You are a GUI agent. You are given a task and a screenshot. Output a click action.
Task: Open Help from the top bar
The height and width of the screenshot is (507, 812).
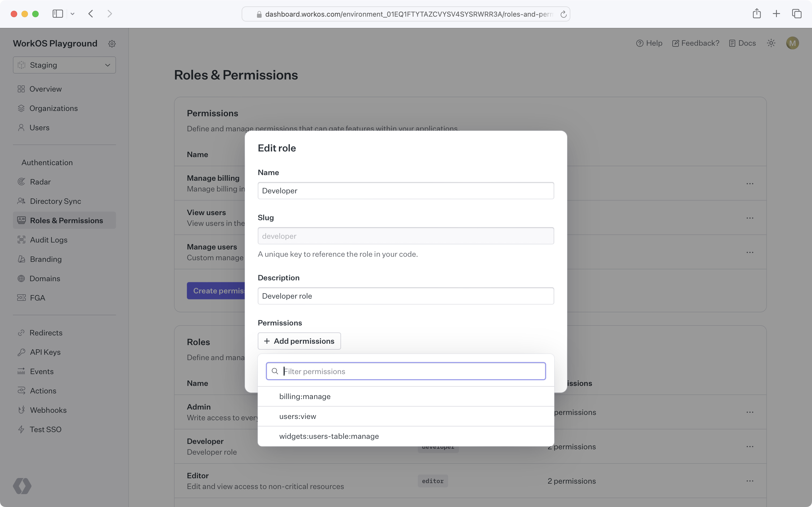[649, 43]
